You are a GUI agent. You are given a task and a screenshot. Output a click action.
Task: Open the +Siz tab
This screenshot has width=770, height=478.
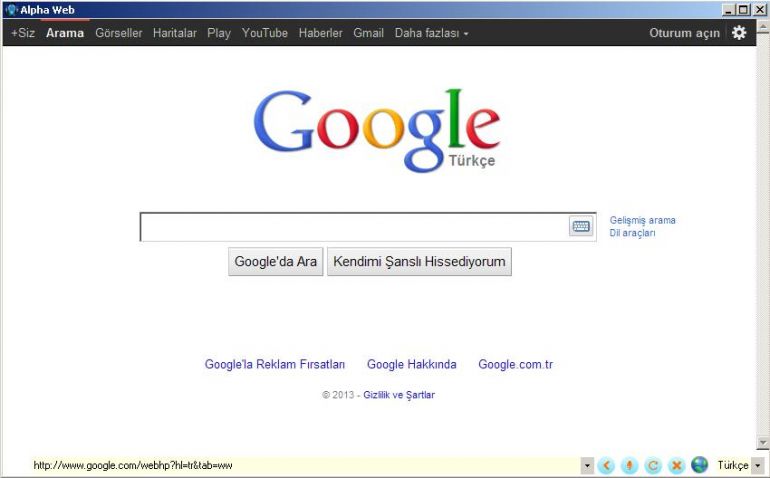coord(23,33)
